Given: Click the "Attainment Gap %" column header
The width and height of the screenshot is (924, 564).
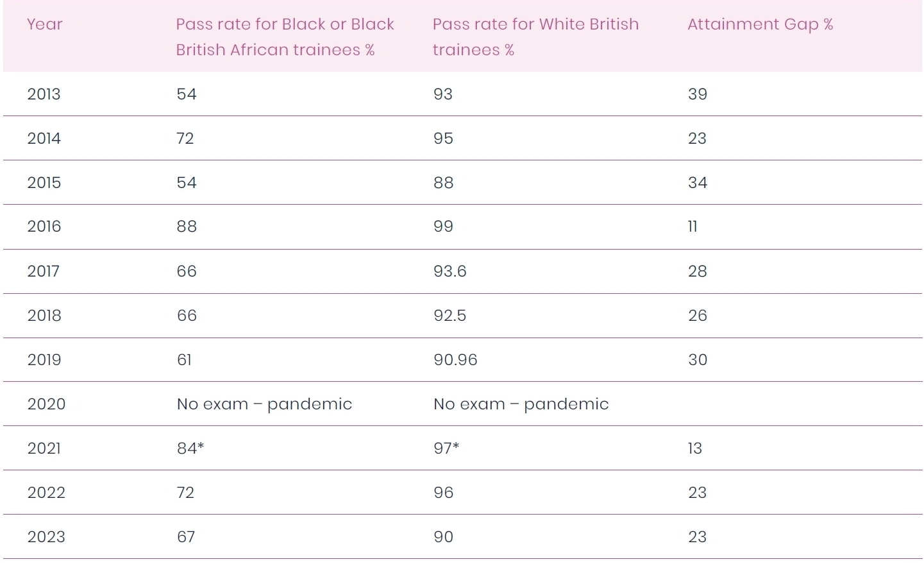Looking at the screenshot, I should [760, 24].
